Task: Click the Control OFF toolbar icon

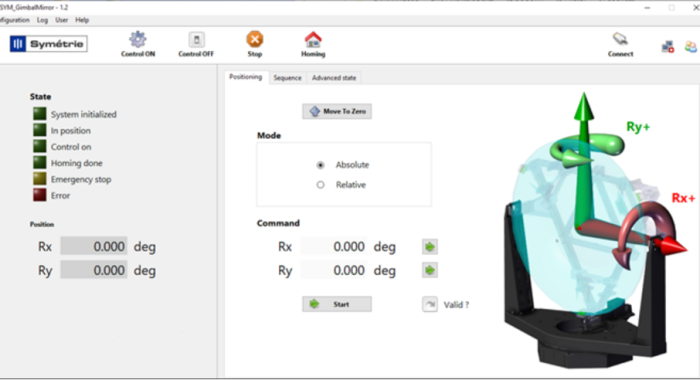Action: 196,40
